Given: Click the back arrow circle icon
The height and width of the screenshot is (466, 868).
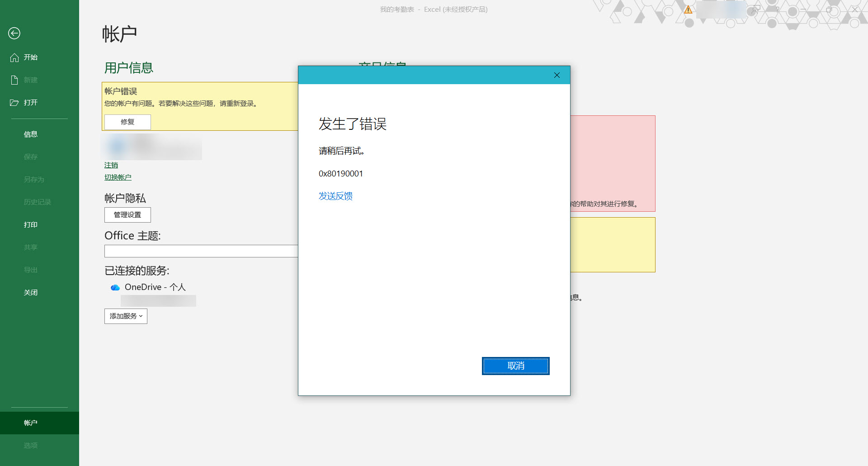Looking at the screenshot, I should pyautogui.click(x=14, y=33).
